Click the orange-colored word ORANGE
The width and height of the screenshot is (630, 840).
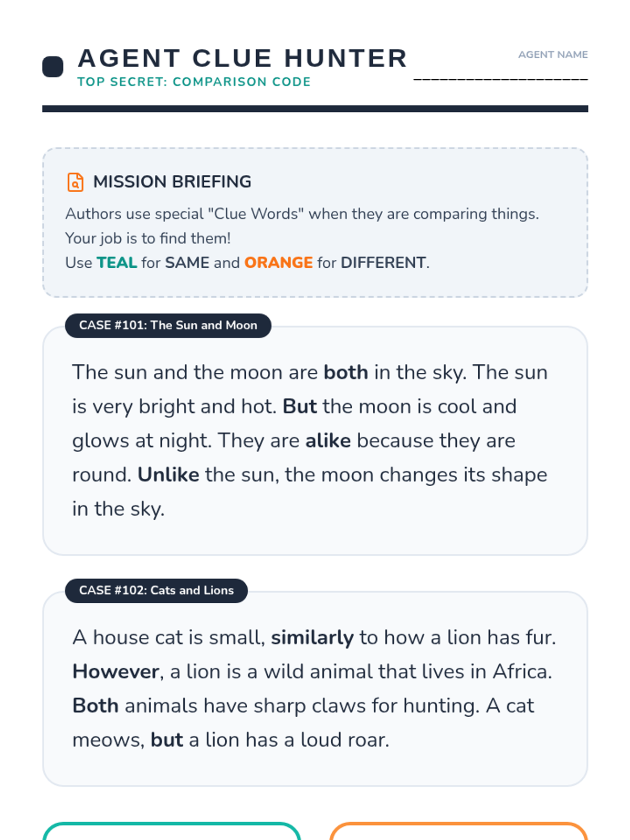(x=278, y=262)
